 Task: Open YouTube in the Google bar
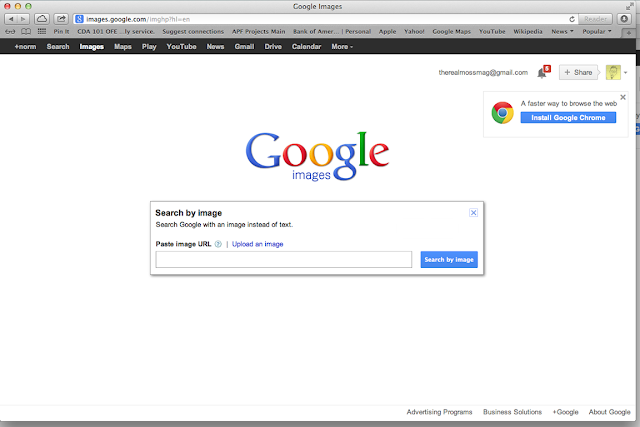click(181, 47)
